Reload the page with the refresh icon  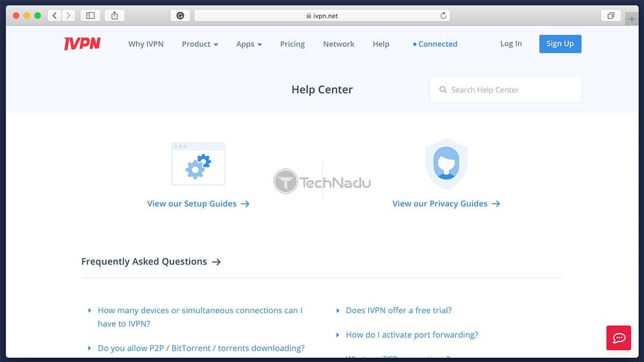tap(443, 16)
